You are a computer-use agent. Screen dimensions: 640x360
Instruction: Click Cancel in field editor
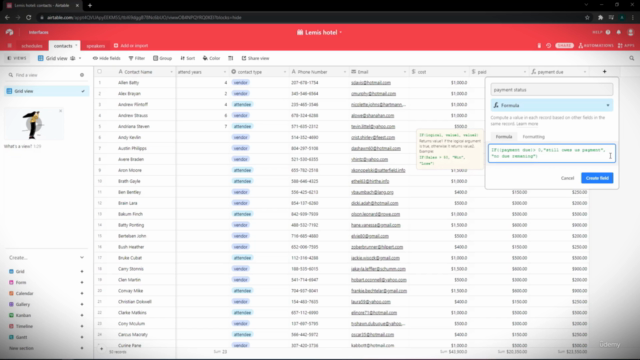coord(567,178)
